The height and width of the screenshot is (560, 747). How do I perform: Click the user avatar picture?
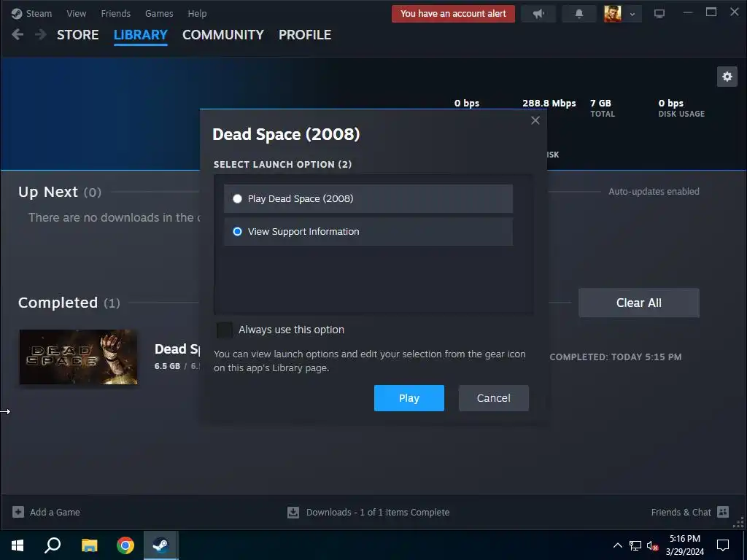tap(613, 14)
